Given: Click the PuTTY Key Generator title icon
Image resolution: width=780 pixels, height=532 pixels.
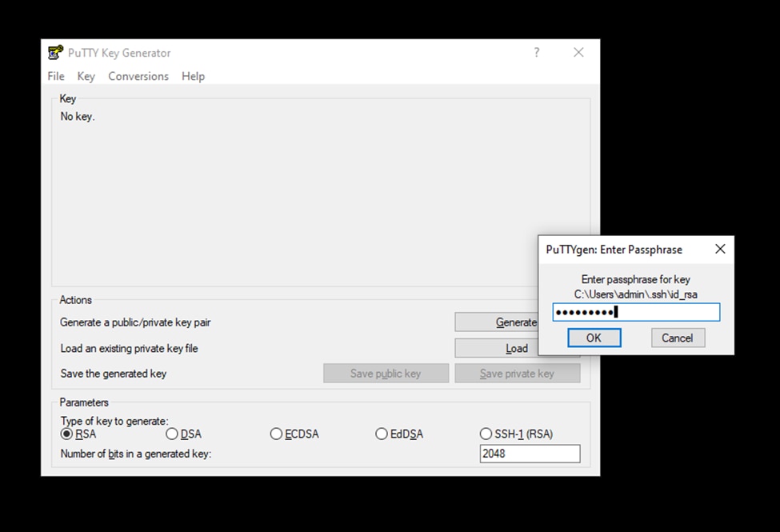Looking at the screenshot, I should tap(55, 52).
